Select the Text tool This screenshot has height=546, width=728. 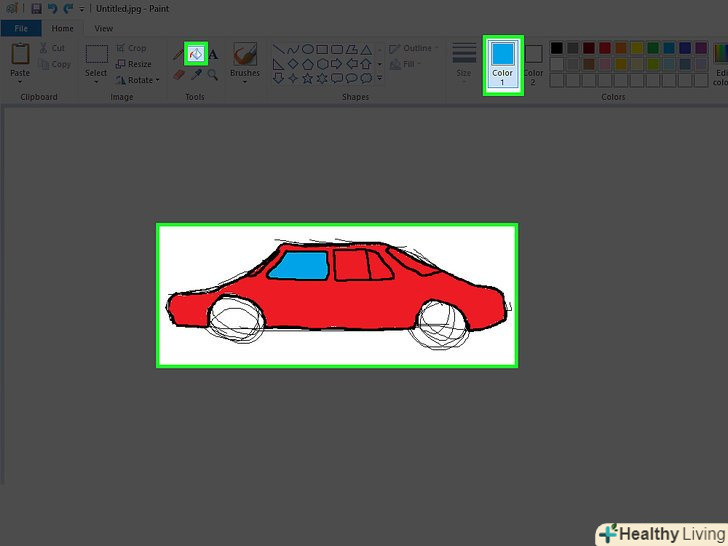coord(213,54)
